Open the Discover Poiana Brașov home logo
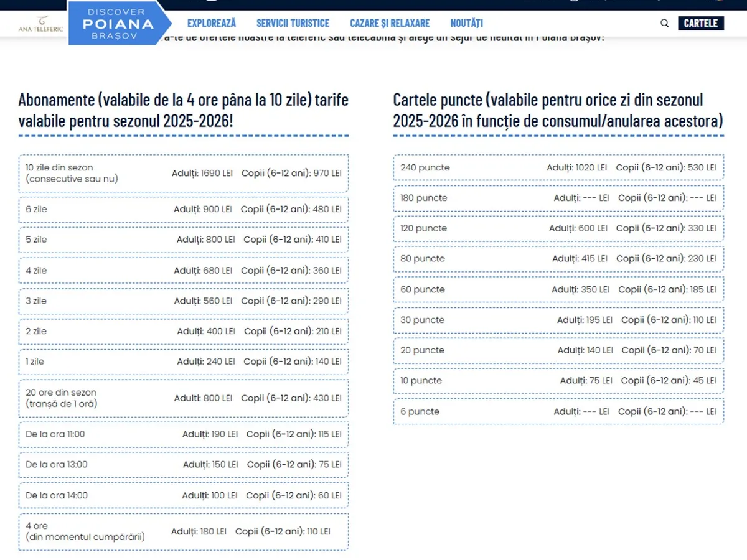 (118, 24)
